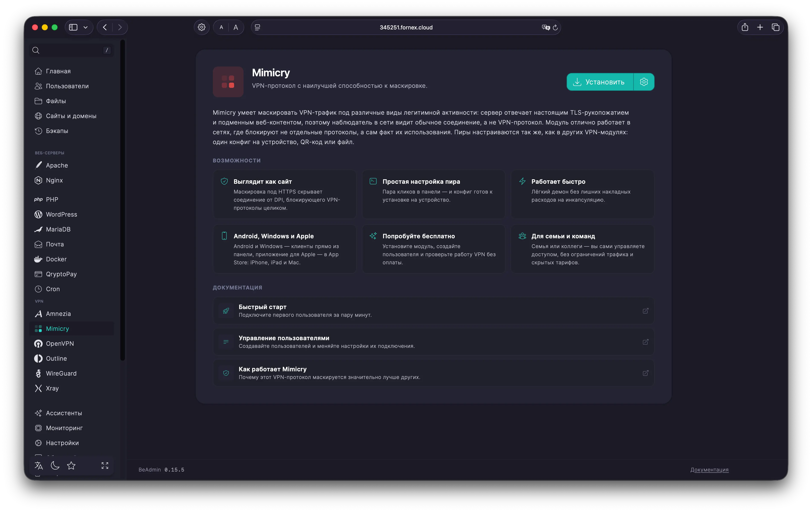Open the Главная home icon
Image resolution: width=812 pixels, height=512 pixels.
(x=38, y=71)
